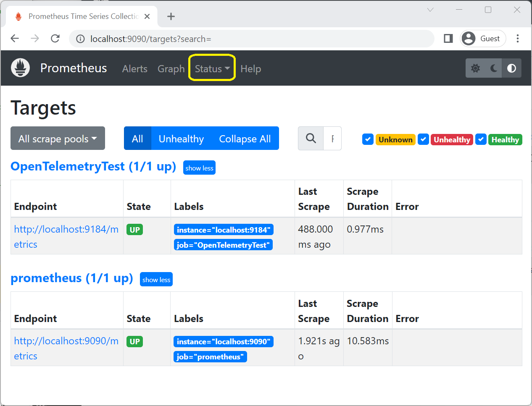
Task: Open the All scrape pools dropdown
Action: [x=58, y=138]
